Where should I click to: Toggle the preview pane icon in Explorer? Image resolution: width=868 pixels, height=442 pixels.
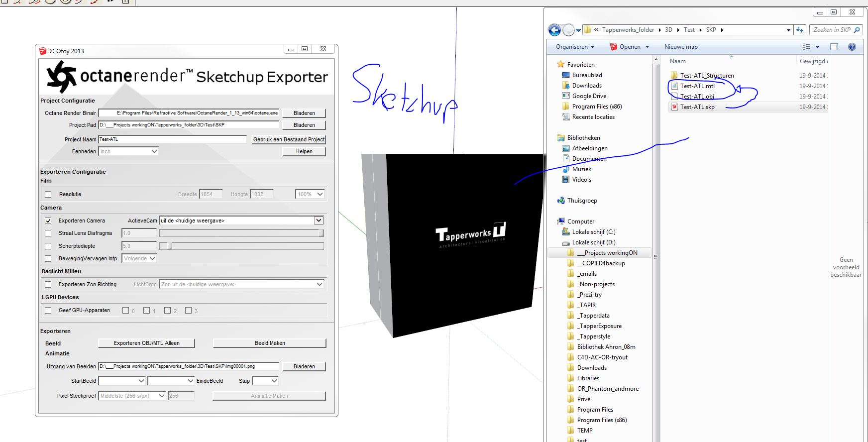pos(834,47)
